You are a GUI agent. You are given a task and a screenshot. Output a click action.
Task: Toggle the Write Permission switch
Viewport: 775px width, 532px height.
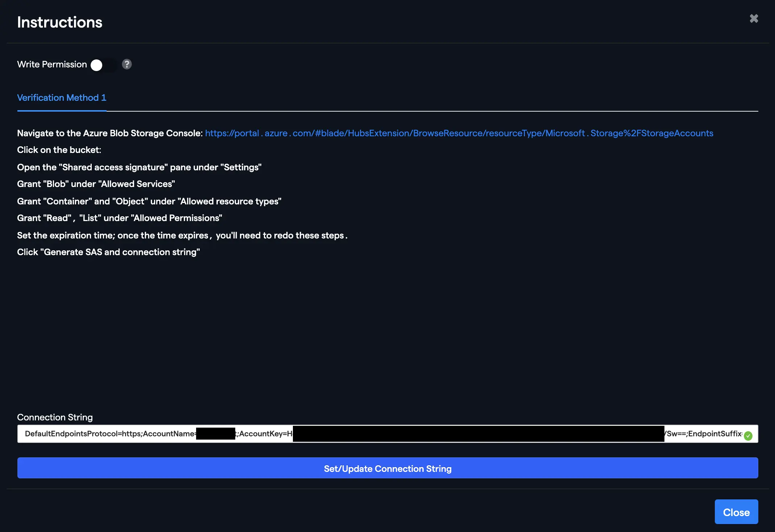[x=104, y=65]
